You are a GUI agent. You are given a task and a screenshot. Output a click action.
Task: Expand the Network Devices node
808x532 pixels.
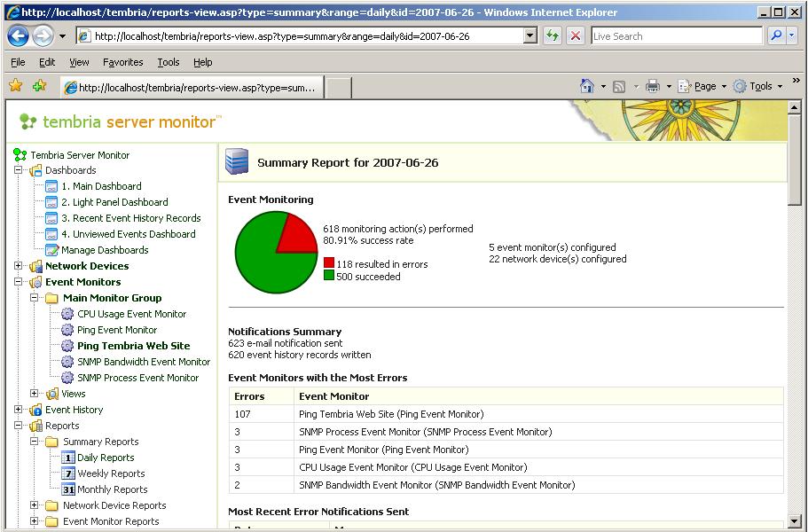coord(18,266)
